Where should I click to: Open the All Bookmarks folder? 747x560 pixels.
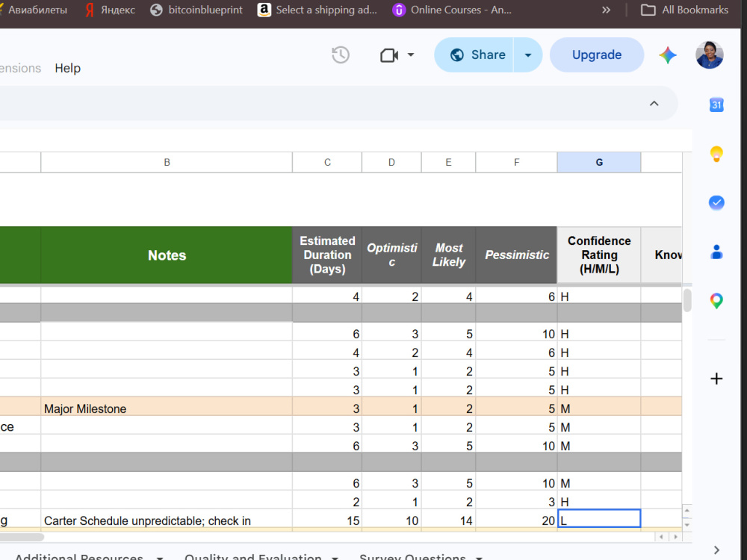coord(685,10)
